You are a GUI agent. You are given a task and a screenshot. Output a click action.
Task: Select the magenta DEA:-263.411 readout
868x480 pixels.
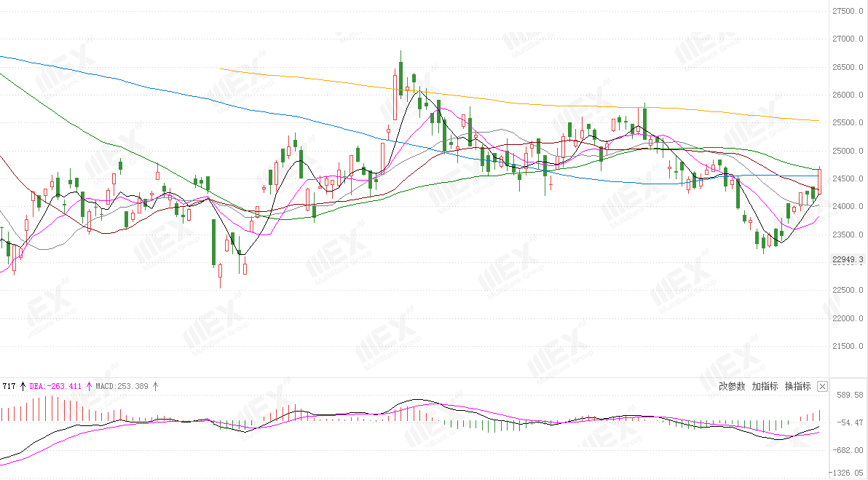pyautogui.click(x=55, y=387)
